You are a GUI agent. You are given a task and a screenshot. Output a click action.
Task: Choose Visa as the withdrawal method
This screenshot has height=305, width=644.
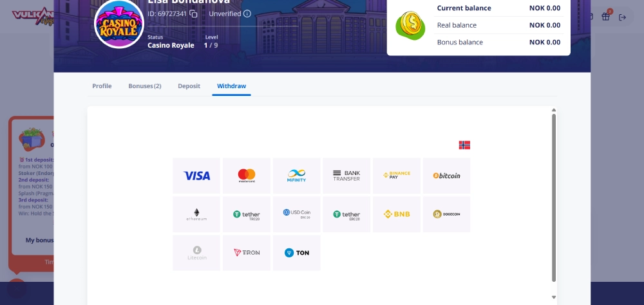pyautogui.click(x=196, y=176)
